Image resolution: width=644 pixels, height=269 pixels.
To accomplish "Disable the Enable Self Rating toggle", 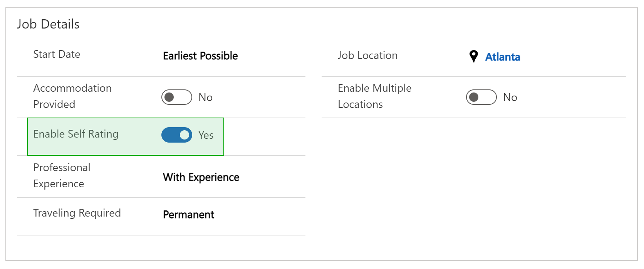I will pos(177,135).
